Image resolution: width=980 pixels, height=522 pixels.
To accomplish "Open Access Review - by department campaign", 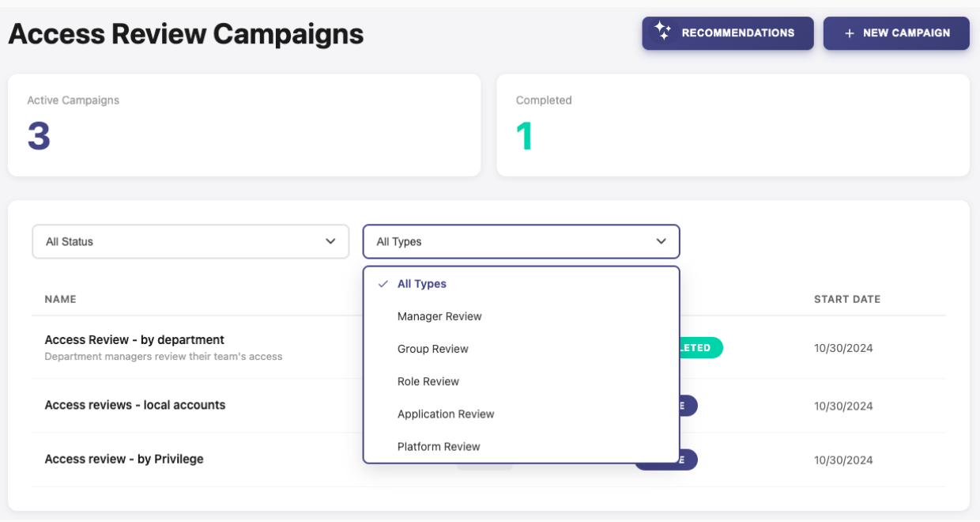I will [x=134, y=340].
